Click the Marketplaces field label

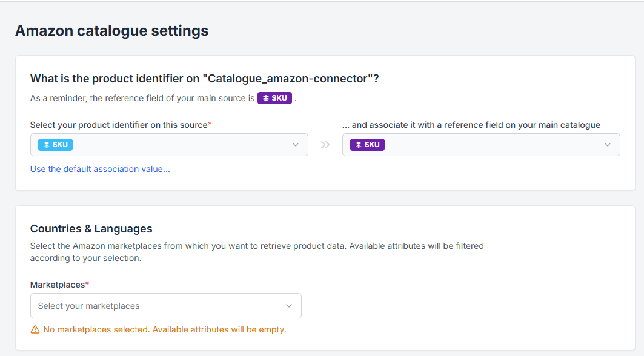tap(59, 285)
